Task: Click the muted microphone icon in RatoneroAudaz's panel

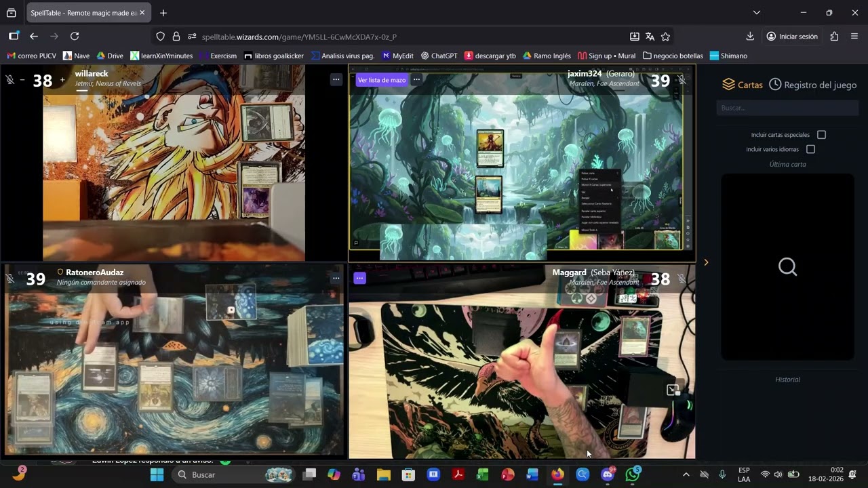Action: (10, 278)
